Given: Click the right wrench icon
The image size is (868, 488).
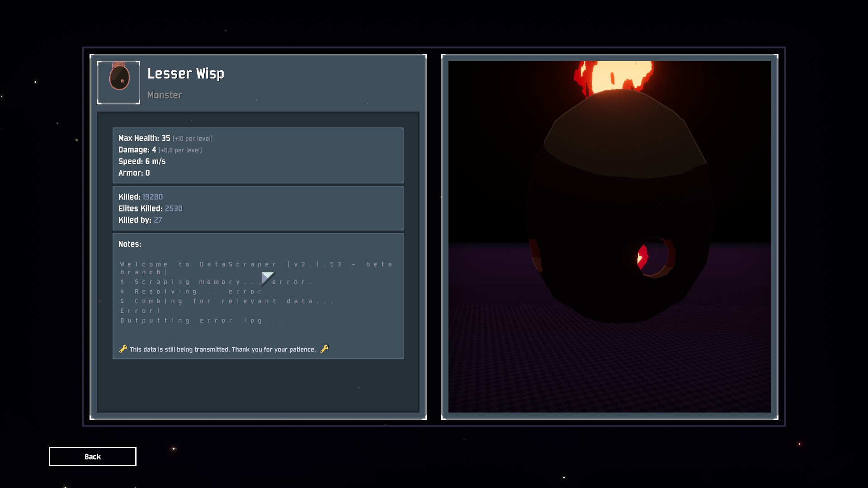Looking at the screenshot, I should [324, 349].
